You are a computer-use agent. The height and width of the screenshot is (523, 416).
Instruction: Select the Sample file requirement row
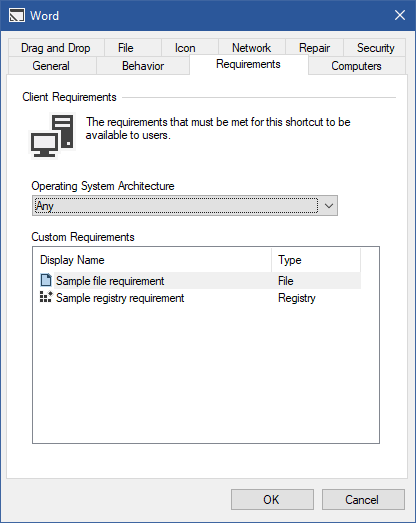[x=200, y=281]
